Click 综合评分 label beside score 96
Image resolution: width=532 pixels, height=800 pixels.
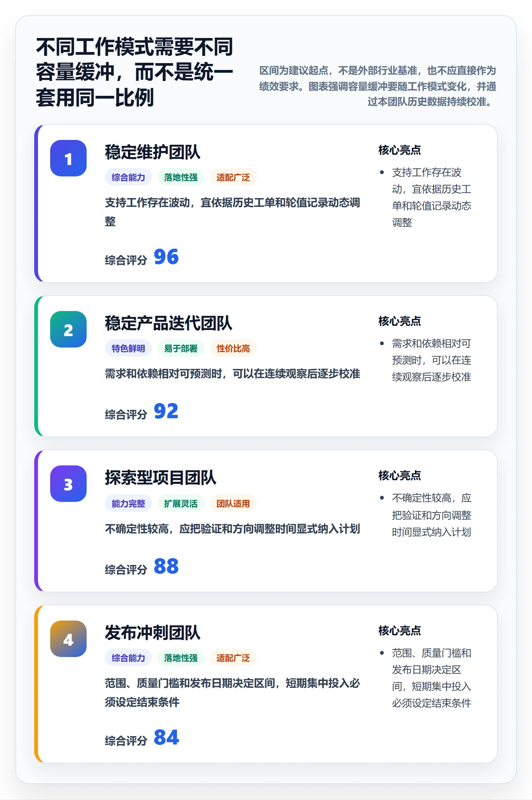coord(126,260)
